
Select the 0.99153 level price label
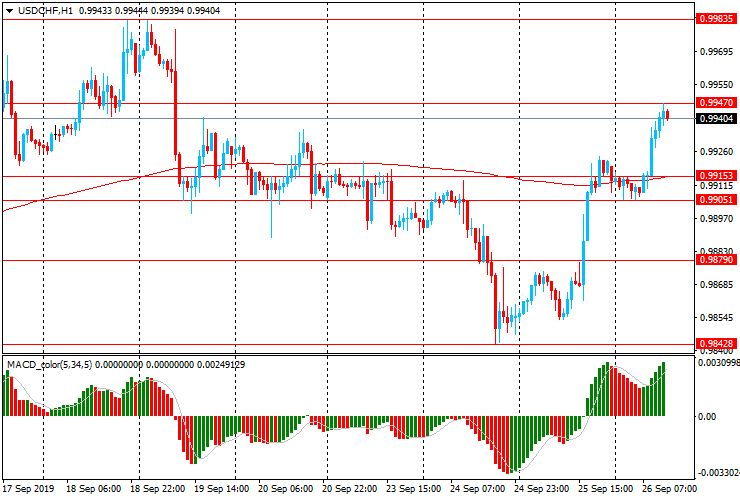click(716, 176)
